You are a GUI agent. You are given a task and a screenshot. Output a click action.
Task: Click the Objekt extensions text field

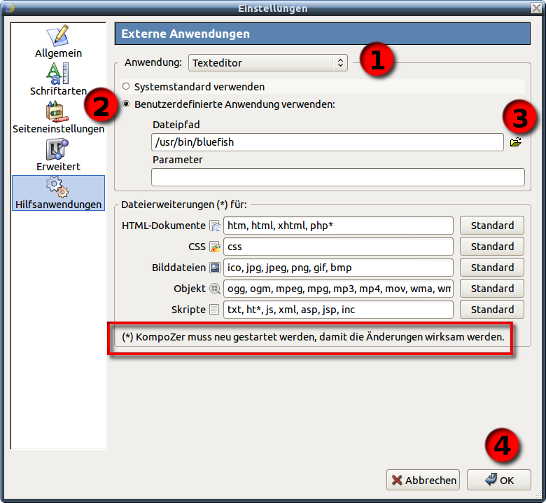(338, 289)
